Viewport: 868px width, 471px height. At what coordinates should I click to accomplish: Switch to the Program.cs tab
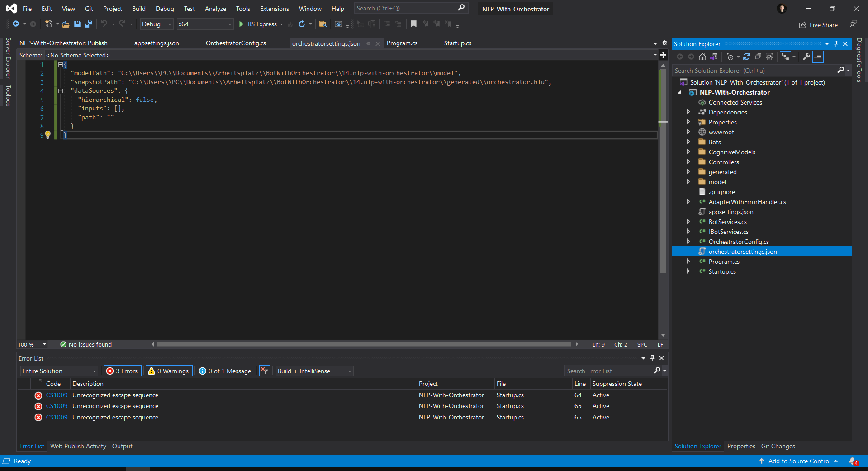click(x=402, y=43)
